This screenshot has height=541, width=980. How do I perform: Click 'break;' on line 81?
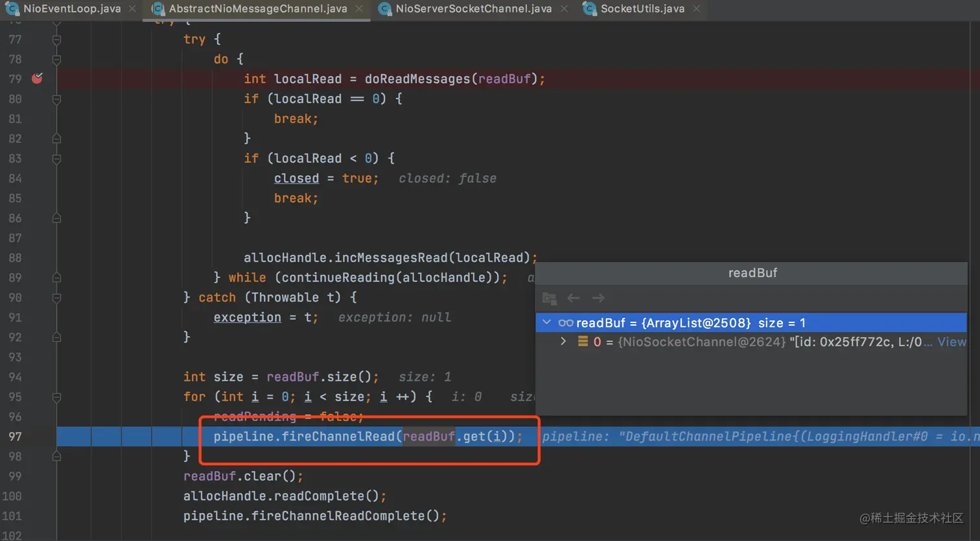296,119
